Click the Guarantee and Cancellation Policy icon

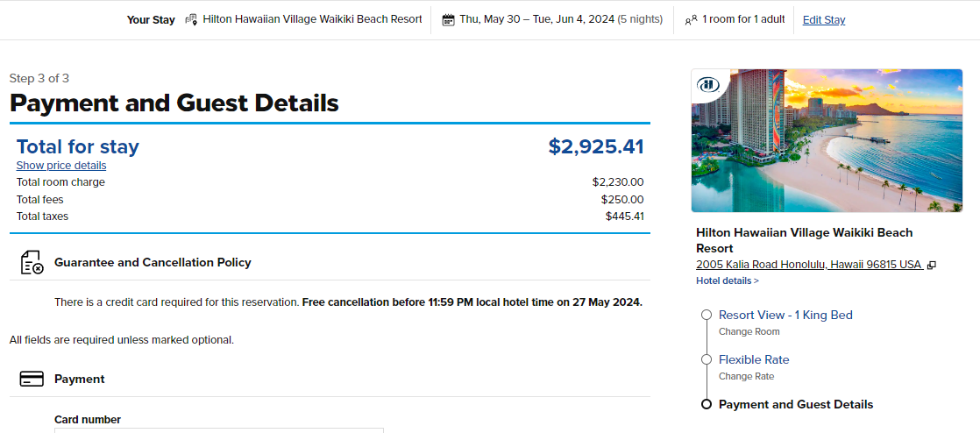[x=32, y=262]
